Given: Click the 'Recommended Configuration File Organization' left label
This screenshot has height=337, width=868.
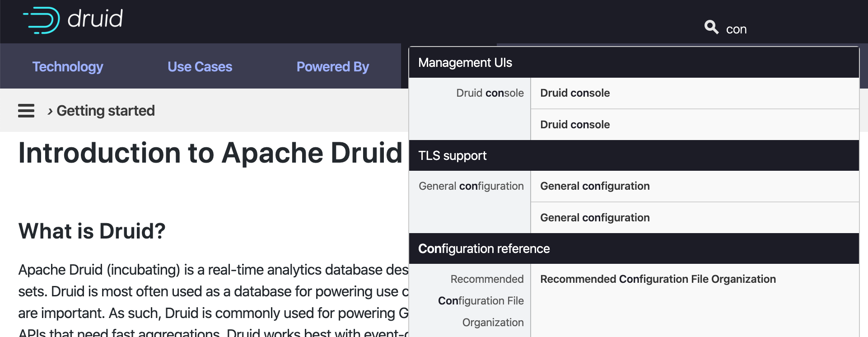Looking at the screenshot, I should [481, 301].
